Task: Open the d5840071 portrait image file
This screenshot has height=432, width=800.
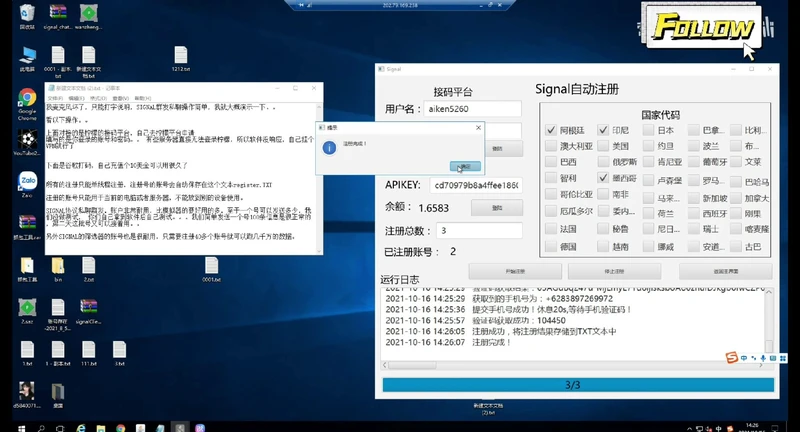Action: [27, 395]
